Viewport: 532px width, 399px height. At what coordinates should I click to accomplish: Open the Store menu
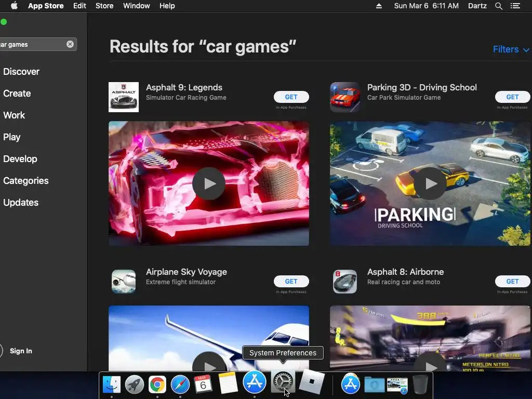tap(104, 6)
